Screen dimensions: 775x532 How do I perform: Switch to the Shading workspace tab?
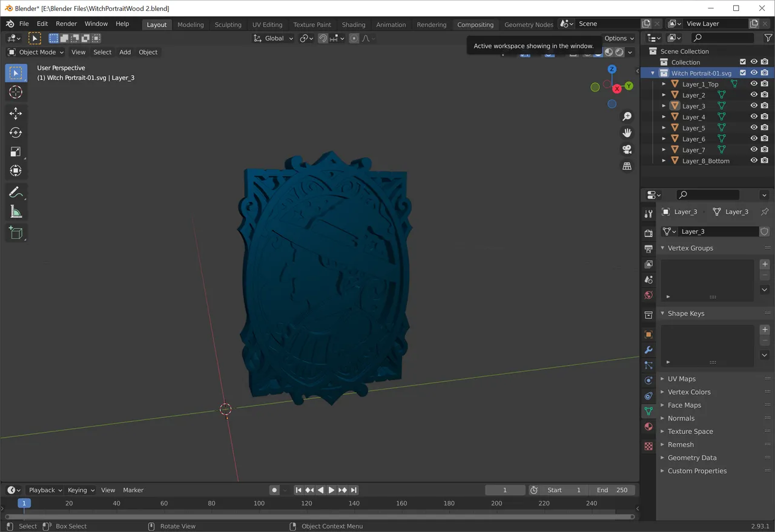click(354, 25)
